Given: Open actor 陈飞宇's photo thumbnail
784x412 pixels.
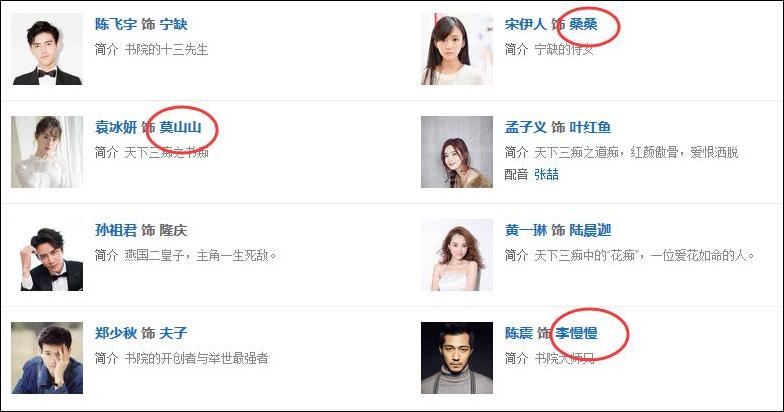Looking at the screenshot, I should coord(47,49).
